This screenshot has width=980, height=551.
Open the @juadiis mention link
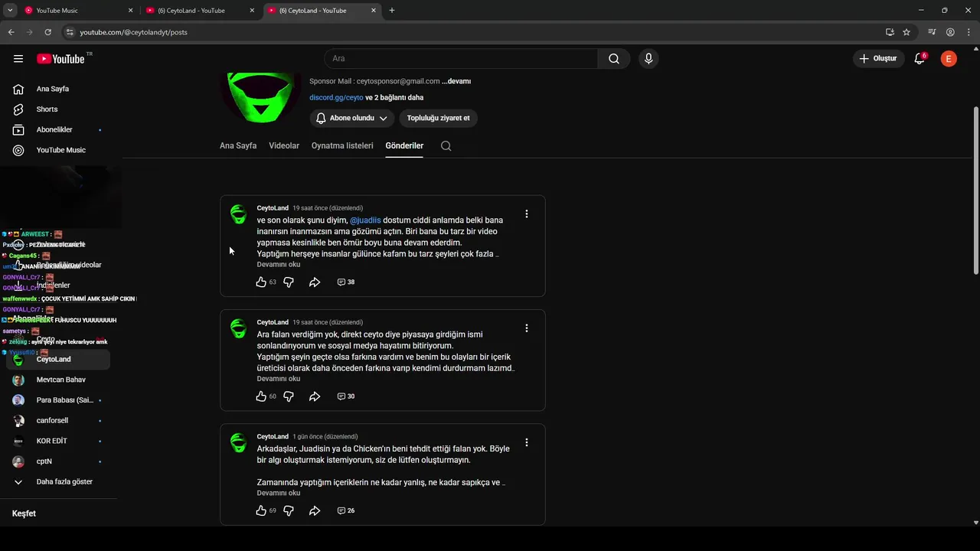[365, 220]
